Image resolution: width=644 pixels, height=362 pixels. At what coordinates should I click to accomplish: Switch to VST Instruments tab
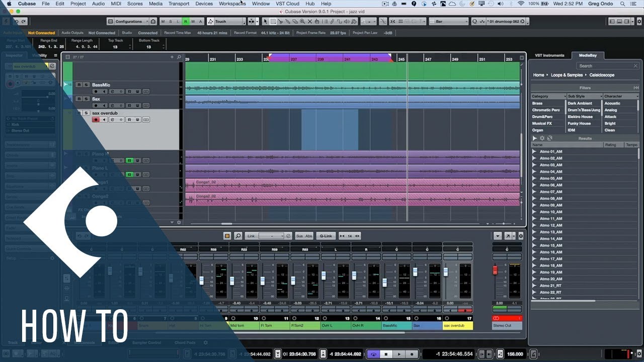(549, 55)
